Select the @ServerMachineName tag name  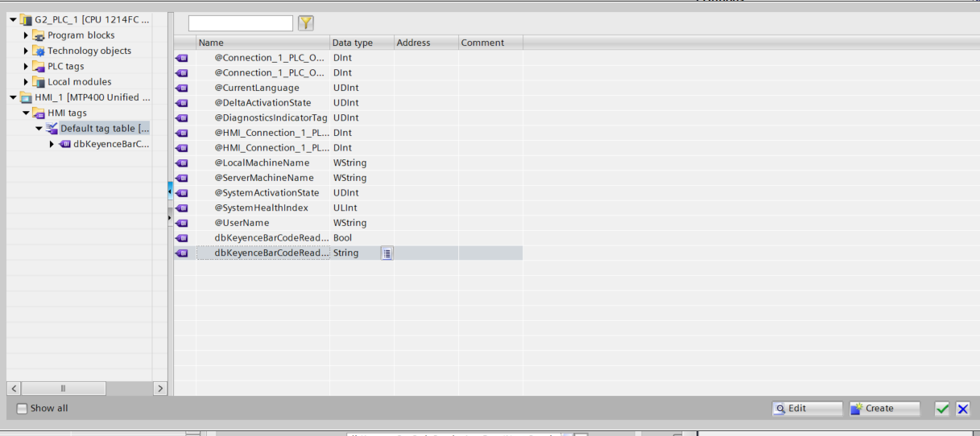(x=264, y=178)
